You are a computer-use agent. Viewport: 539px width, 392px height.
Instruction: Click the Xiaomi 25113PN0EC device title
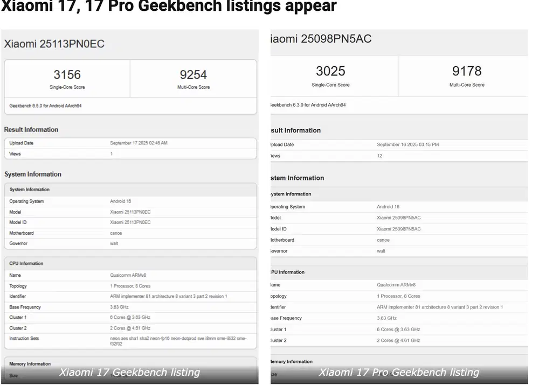coord(54,44)
